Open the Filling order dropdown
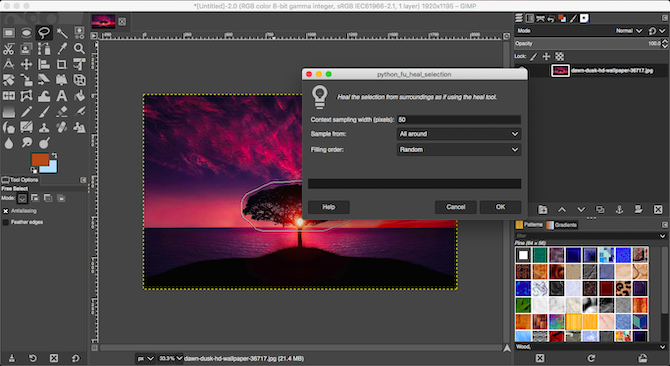Screen dimensions: 670x366 pos(458,149)
